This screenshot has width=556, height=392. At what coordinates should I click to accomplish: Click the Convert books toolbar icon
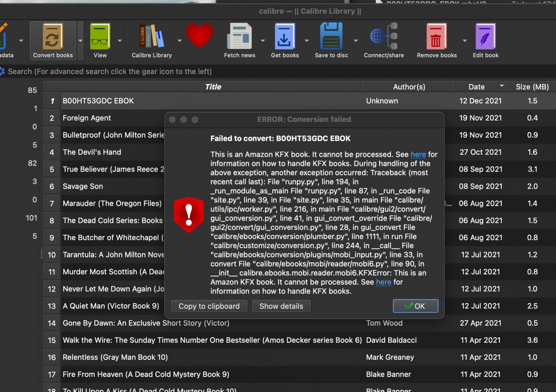(x=52, y=36)
